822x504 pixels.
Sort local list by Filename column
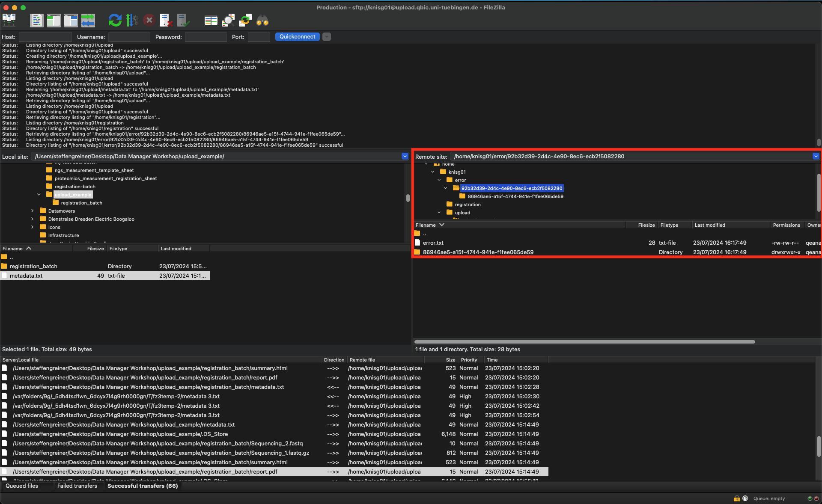click(36, 249)
